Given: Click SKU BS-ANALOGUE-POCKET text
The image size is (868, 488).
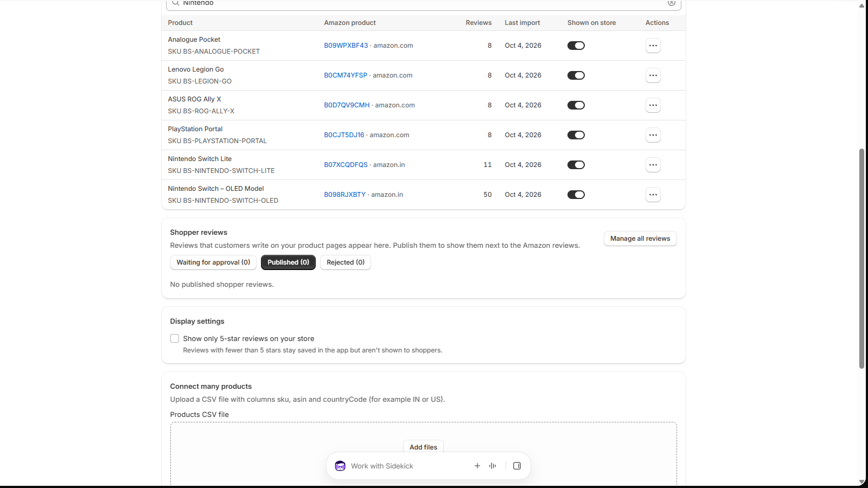Looking at the screenshot, I should pyautogui.click(x=214, y=52).
